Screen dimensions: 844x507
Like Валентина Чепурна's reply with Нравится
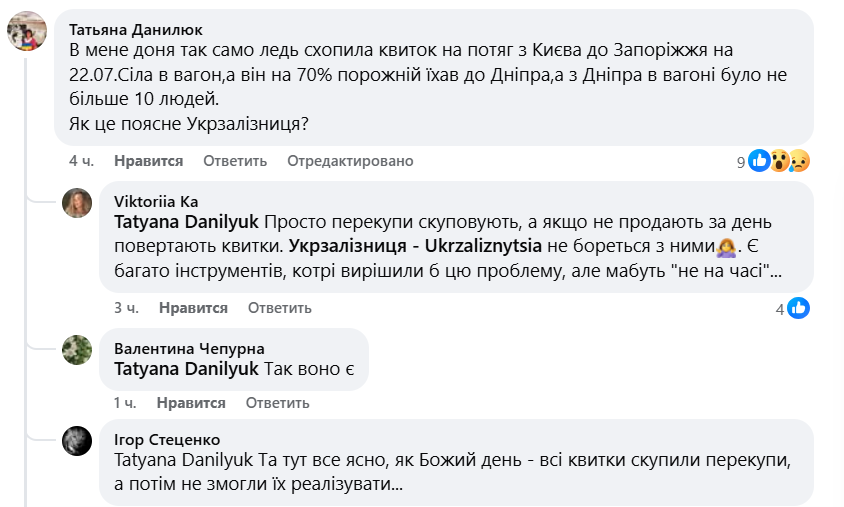click(x=191, y=403)
